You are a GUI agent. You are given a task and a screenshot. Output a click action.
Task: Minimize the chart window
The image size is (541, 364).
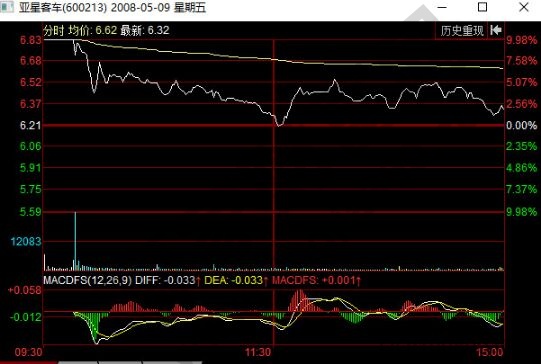click(x=442, y=7)
